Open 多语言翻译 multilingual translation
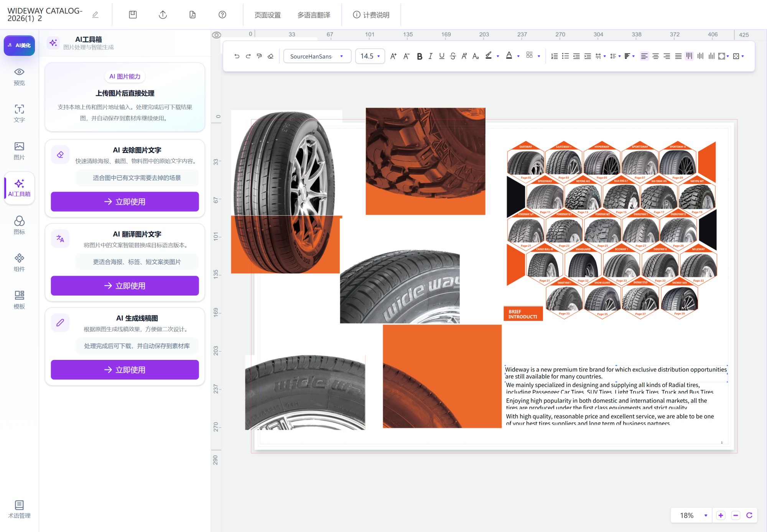The height and width of the screenshot is (532, 767). tap(314, 15)
